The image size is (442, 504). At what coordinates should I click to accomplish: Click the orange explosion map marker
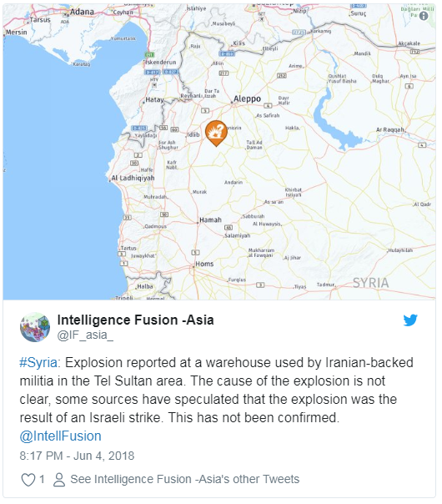coord(216,133)
